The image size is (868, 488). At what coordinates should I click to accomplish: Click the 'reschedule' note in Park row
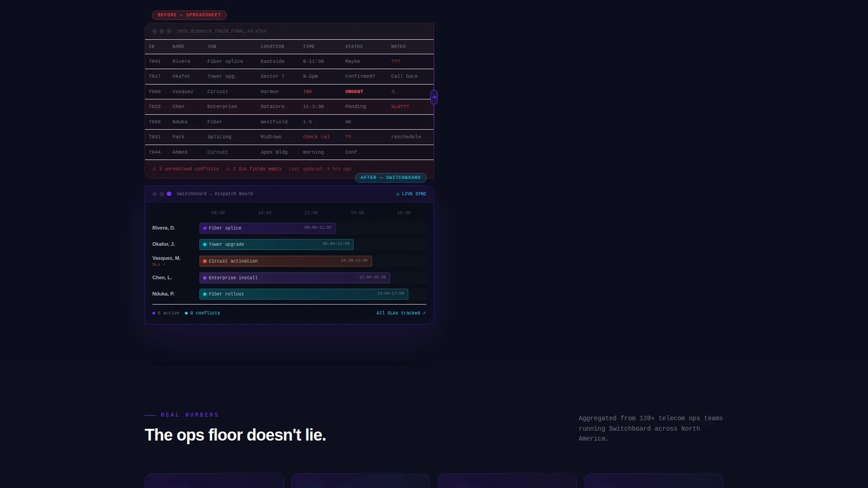(406, 137)
